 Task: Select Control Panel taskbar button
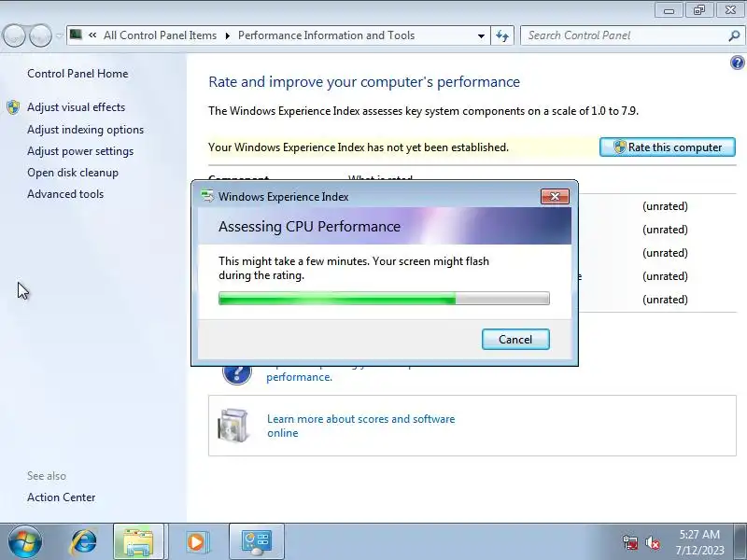click(x=256, y=542)
